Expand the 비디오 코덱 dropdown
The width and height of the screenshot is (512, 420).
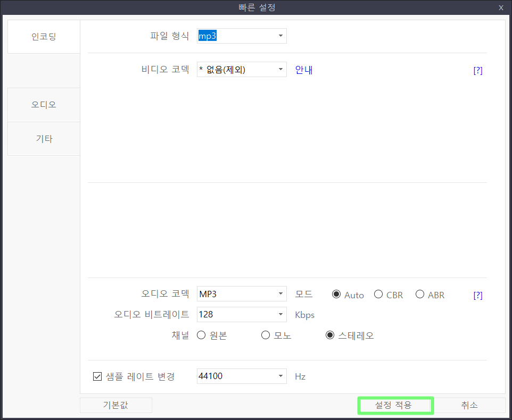[280, 70]
